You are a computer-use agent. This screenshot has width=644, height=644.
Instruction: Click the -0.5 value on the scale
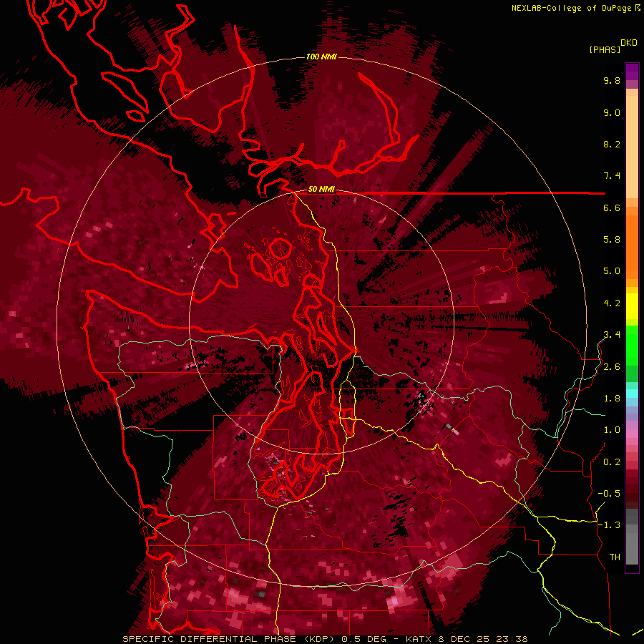(x=609, y=494)
